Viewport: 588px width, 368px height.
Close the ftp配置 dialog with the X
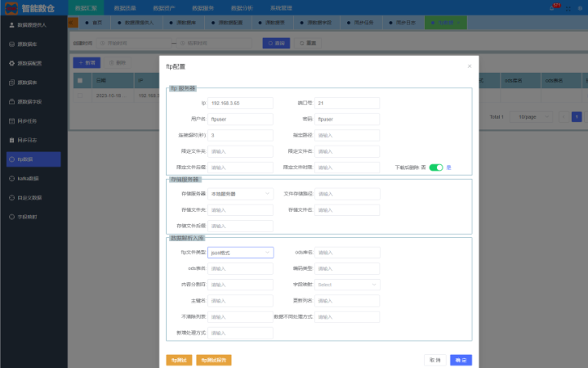point(469,66)
